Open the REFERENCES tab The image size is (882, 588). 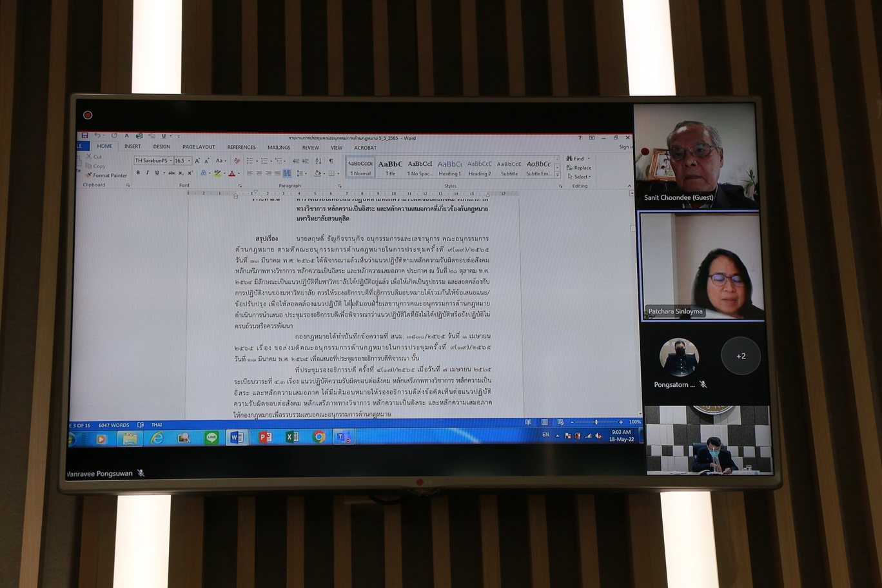(x=241, y=147)
